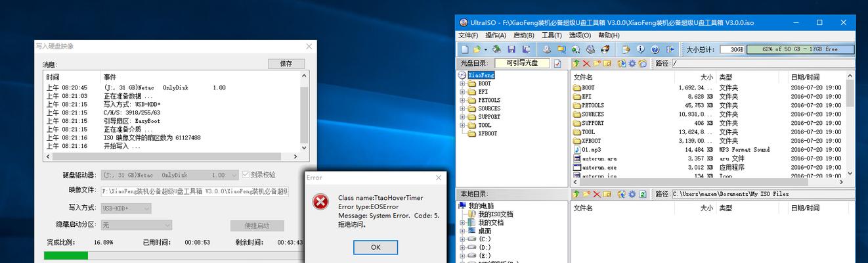The height and width of the screenshot is (263, 868).
Task: Click the disc file list vertical scrollbar
Action: (852, 125)
